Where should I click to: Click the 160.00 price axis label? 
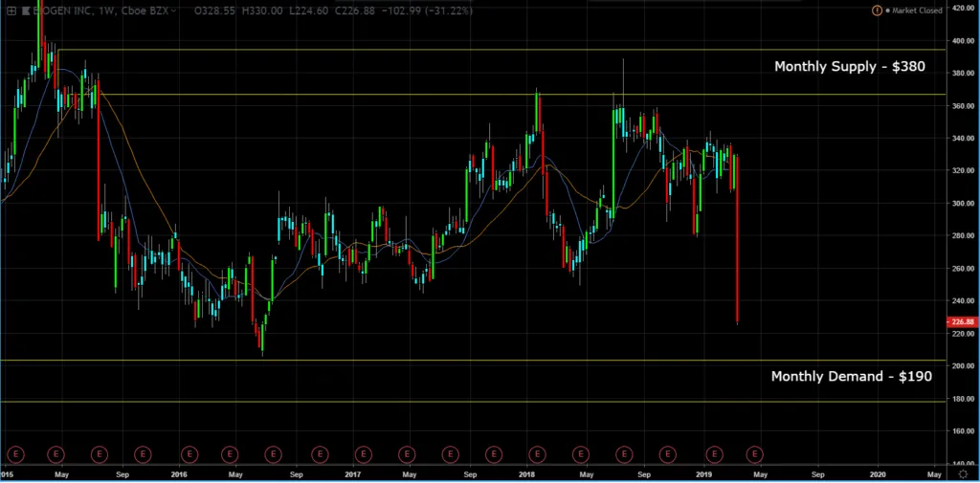962,430
